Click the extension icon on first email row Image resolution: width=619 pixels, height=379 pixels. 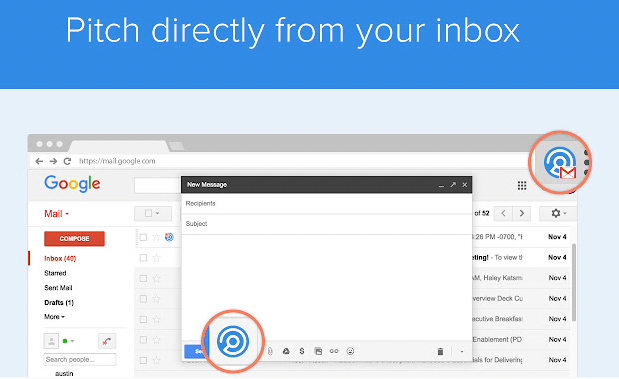pyautogui.click(x=169, y=237)
